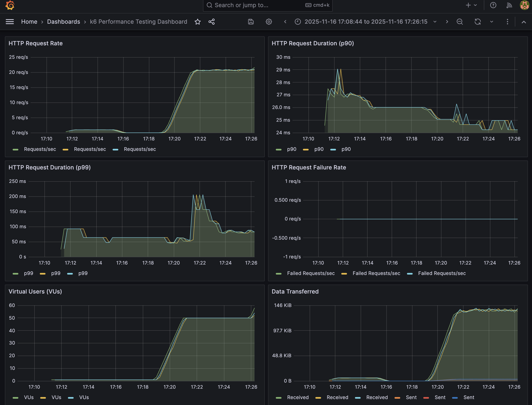Toggle the blue VUs legend series
532x405 pixels.
coord(84,397)
